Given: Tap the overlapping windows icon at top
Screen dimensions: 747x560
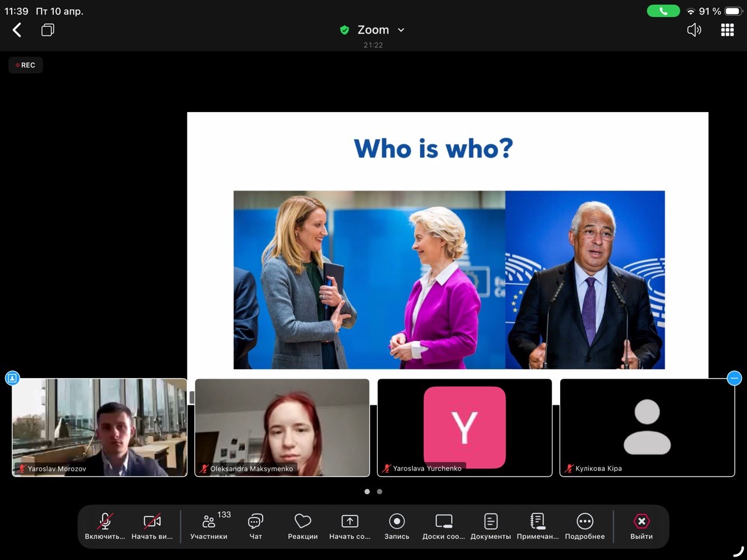Looking at the screenshot, I should pyautogui.click(x=48, y=30).
